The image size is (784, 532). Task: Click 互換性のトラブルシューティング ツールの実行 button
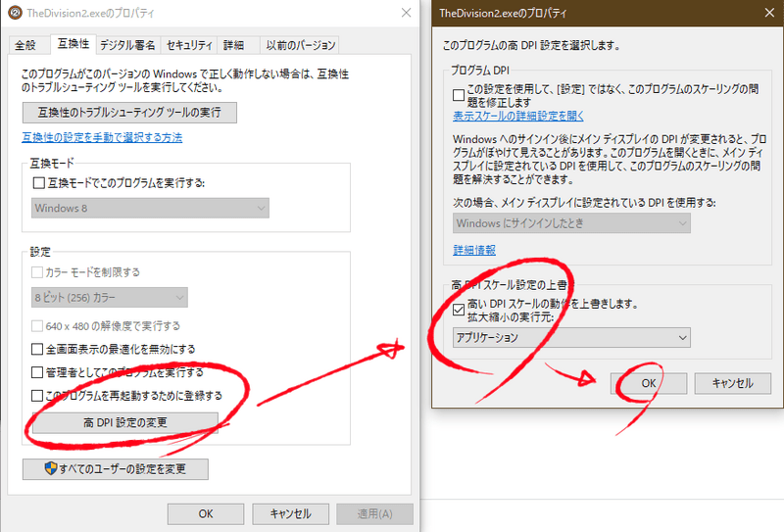(129, 113)
